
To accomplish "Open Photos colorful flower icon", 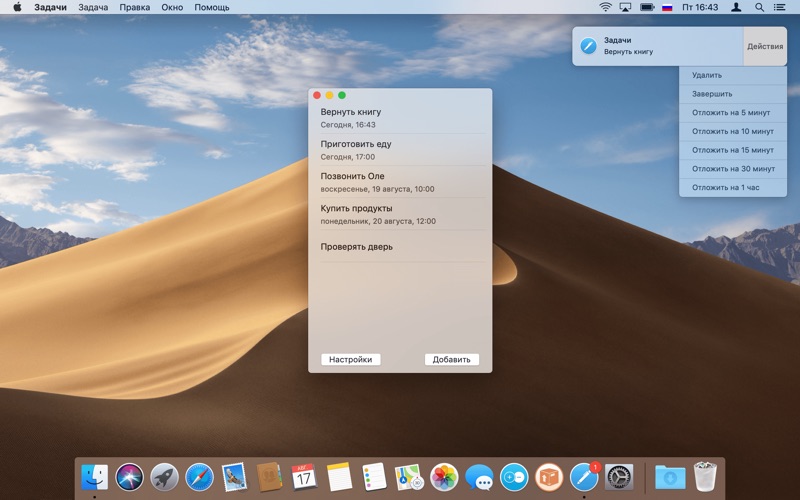I will click(444, 478).
